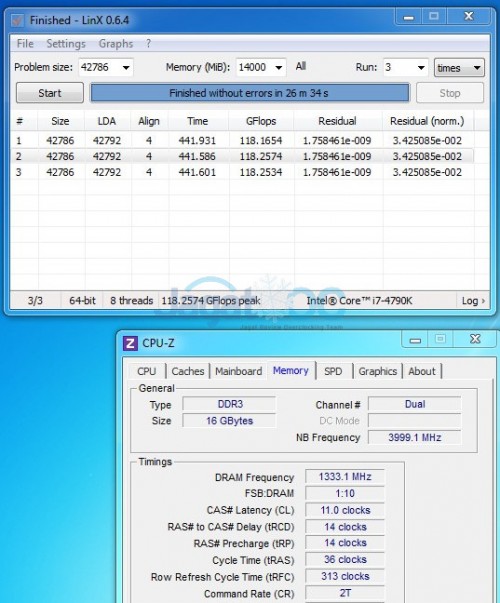Expand the Problem size dropdown
The image size is (500, 603).
click(126, 68)
